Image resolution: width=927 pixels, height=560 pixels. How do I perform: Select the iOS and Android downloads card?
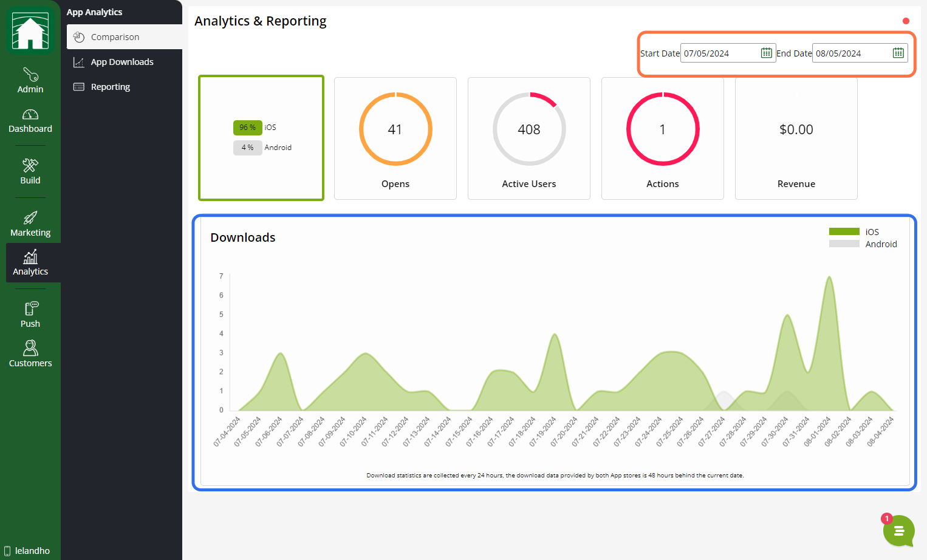(x=261, y=138)
